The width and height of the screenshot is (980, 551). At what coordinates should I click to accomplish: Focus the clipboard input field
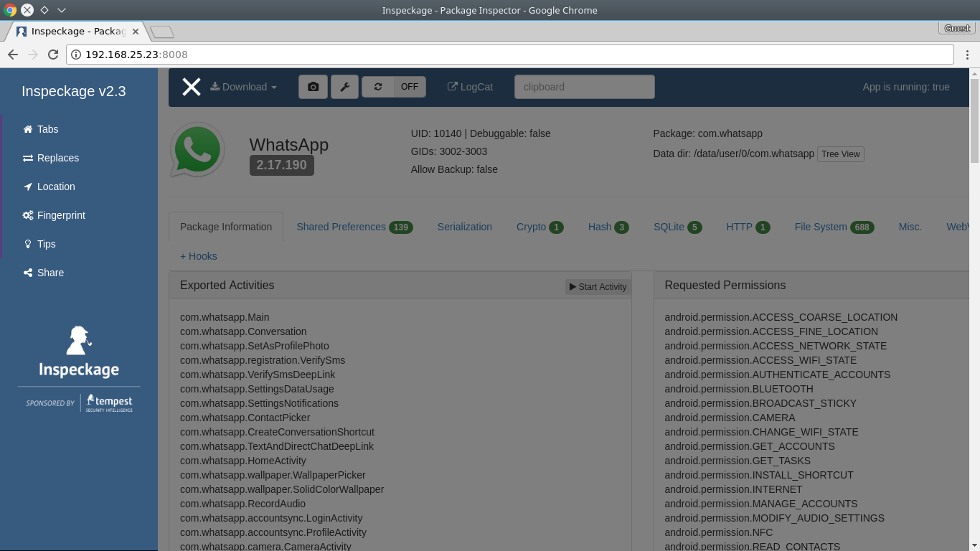[x=584, y=87]
